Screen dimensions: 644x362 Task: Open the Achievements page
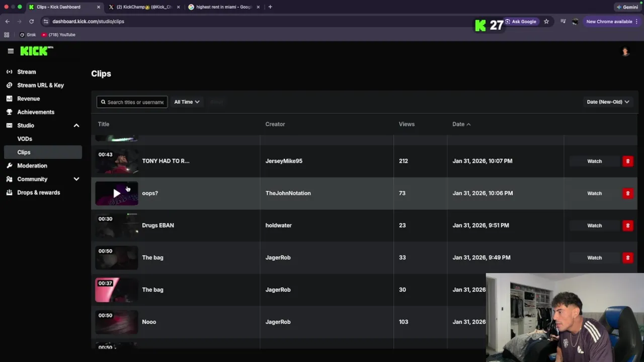[x=36, y=112]
